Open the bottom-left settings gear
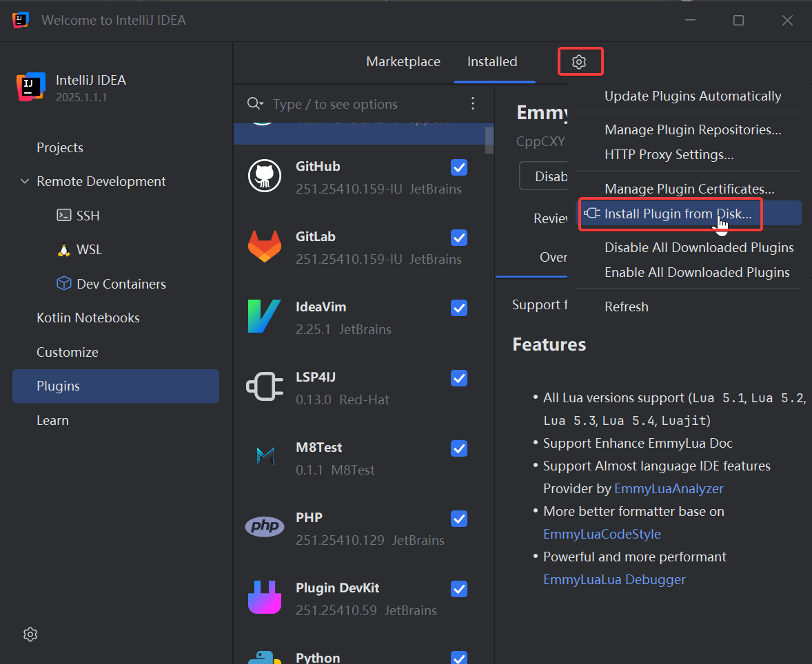The height and width of the screenshot is (664, 812). tap(30, 634)
